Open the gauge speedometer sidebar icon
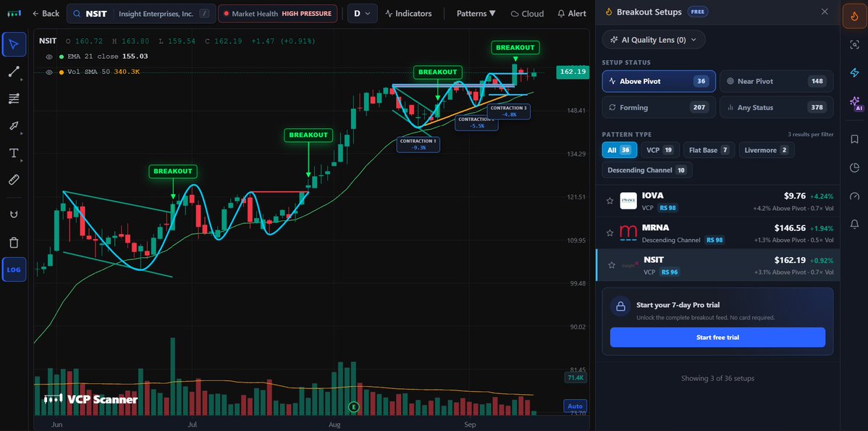Viewport: 868px width, 431px height. click(854, 196)
